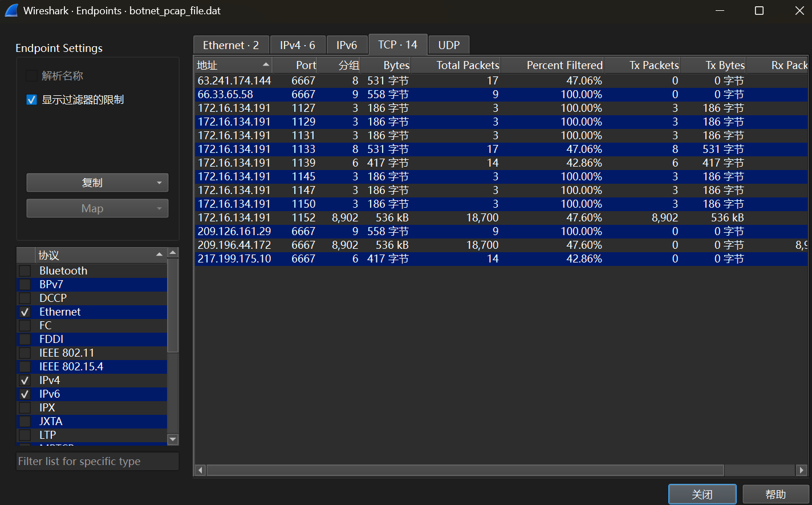Click the protocol list vertical scrollbar thumb
This screenshot has width=812, height=505.
pyautogui.click(x=173, y=306)
